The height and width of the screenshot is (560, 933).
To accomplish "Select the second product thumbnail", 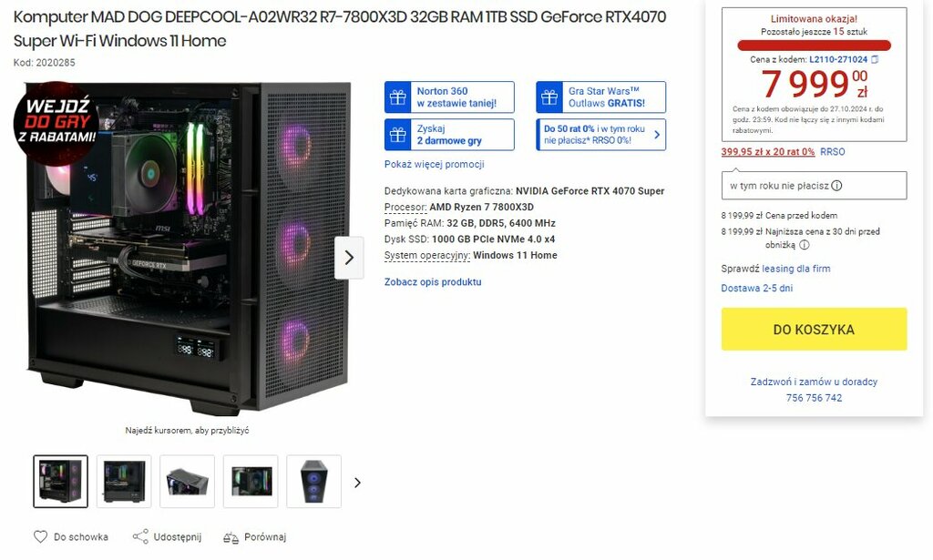I will coord(124,482).
